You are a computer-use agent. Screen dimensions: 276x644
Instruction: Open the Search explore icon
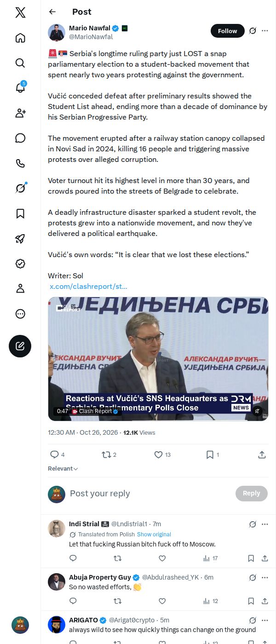click(20, 63)
